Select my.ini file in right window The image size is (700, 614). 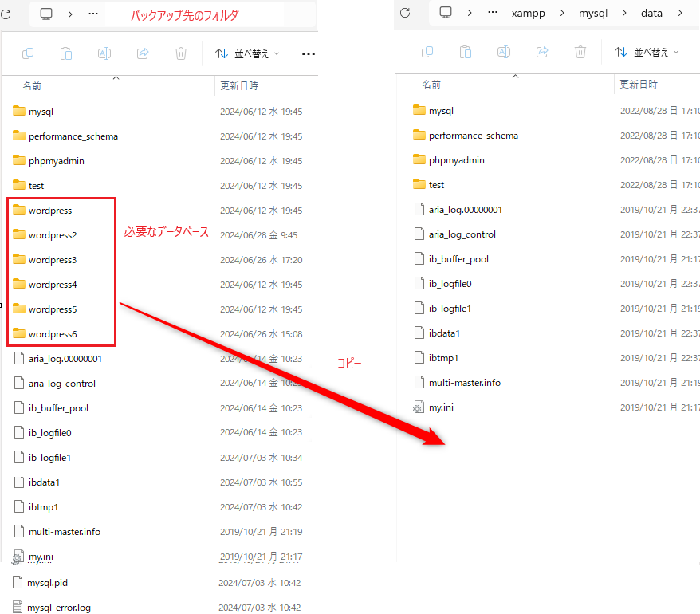pyautogui.click(x=441, y=407)
